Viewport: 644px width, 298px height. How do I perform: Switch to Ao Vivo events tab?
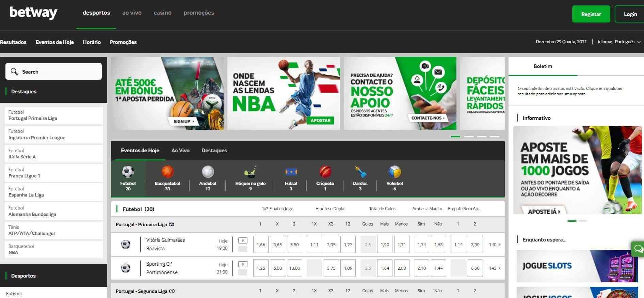pyautogui.click(x=180, y=150)
